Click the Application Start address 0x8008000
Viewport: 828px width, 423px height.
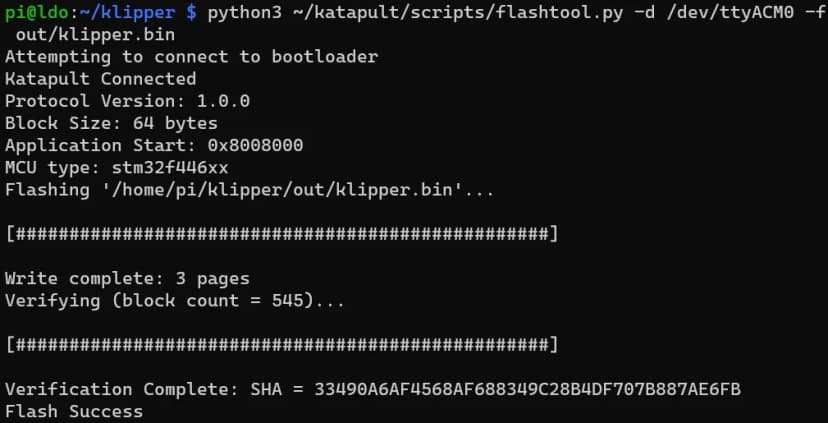click(x=255, y=145)
